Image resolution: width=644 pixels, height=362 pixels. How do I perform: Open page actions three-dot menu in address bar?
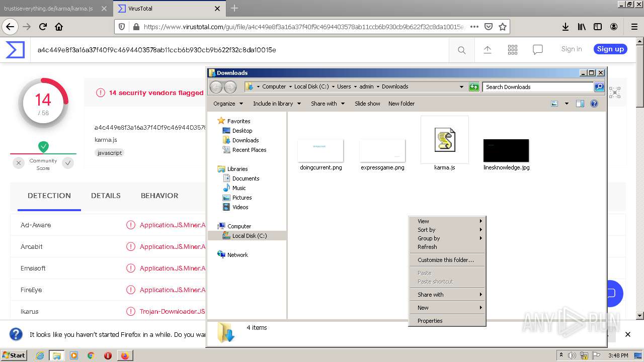(x=474, y=27)
